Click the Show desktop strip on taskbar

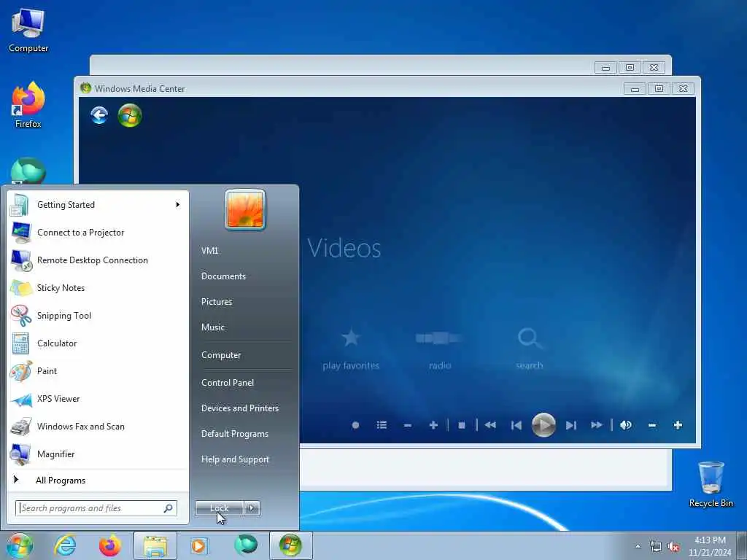click(742, 545)
